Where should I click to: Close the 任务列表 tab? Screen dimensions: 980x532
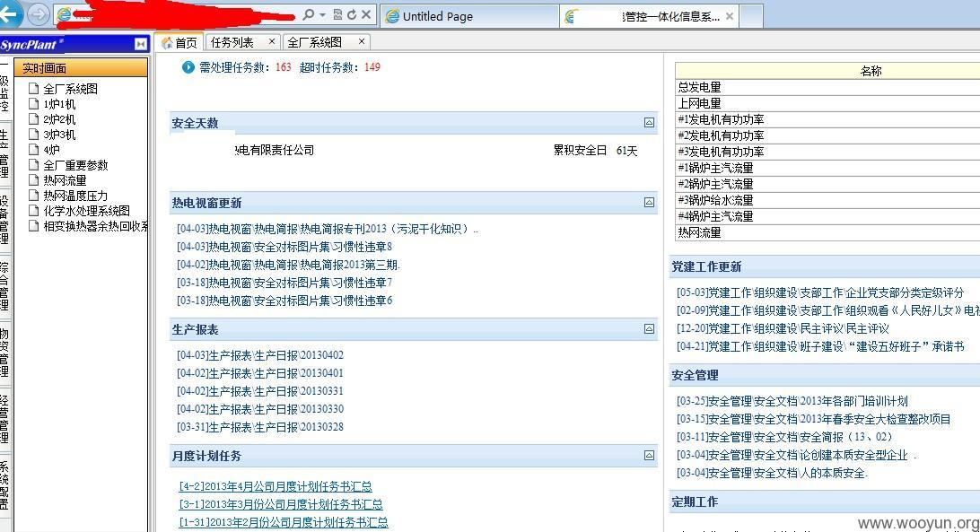[271, 41]
